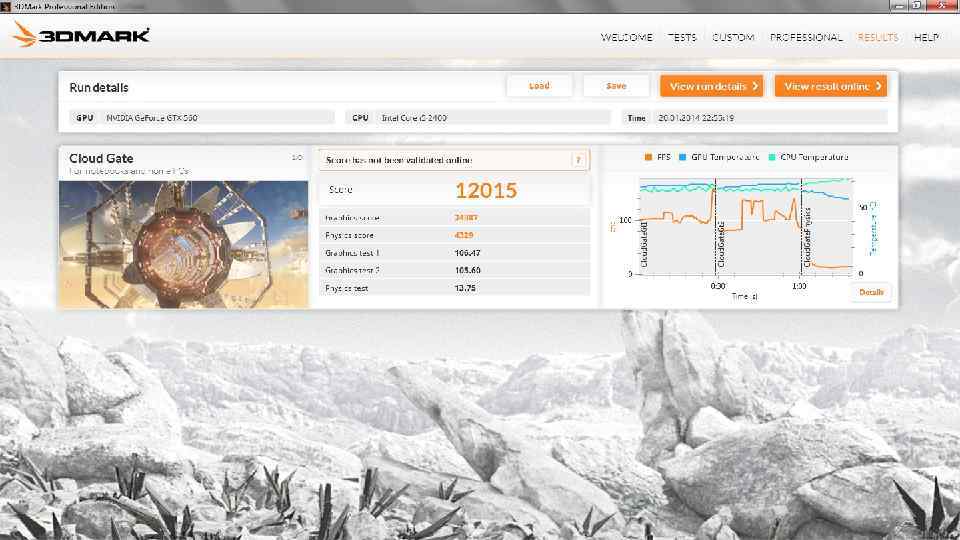Click the blue GPU Temperature legend swatch
The image size is (960, 540).
683,157
